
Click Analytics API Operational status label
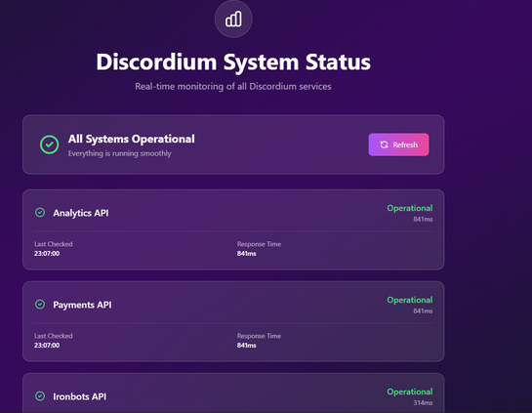pyautogui.click(x=410, y=208)
